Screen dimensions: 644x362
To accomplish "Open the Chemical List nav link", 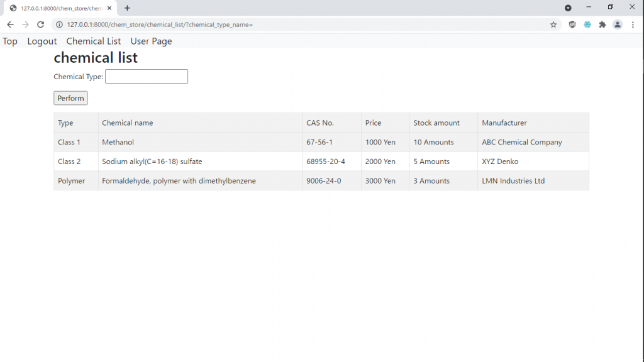I will (94, 41).
